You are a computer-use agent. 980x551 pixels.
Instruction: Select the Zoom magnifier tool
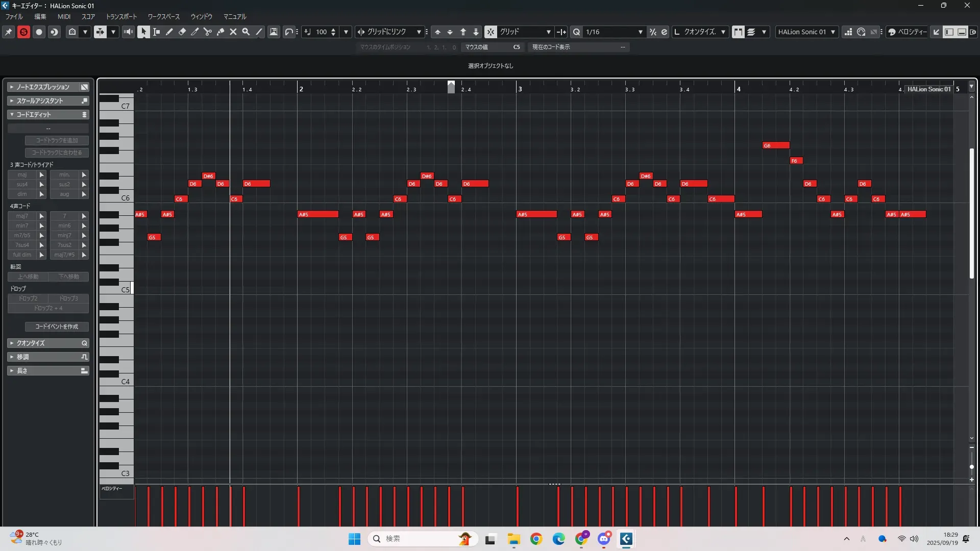(x=246, y=32)
